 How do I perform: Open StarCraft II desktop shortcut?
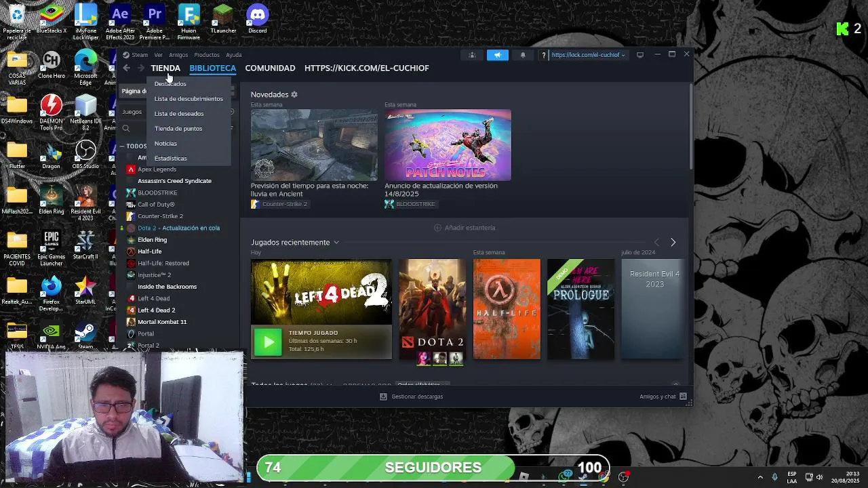(x=85, y=245)
